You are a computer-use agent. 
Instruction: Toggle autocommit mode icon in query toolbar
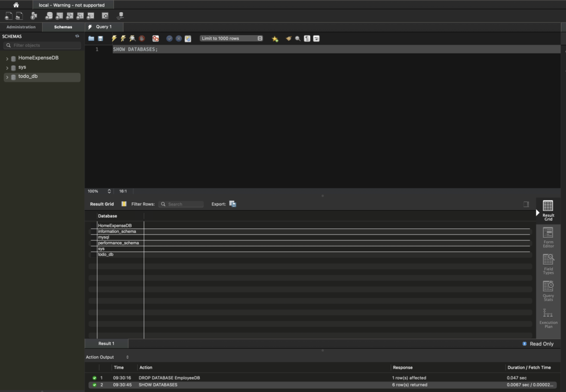188,39
